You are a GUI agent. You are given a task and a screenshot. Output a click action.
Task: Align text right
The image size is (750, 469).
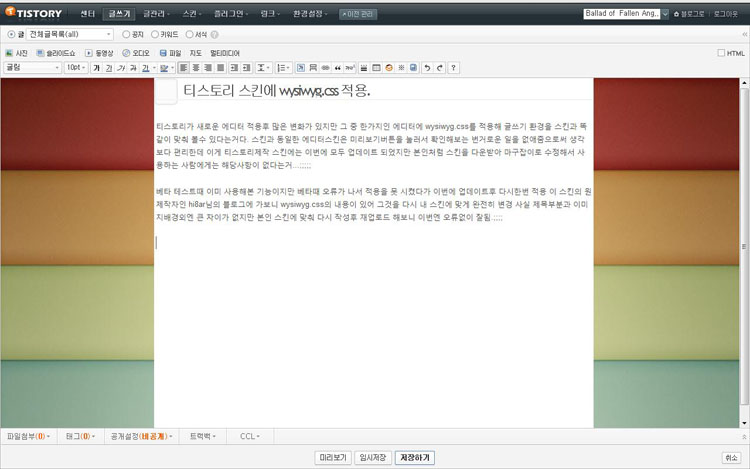pyautogui.click(x=208, y=68)
